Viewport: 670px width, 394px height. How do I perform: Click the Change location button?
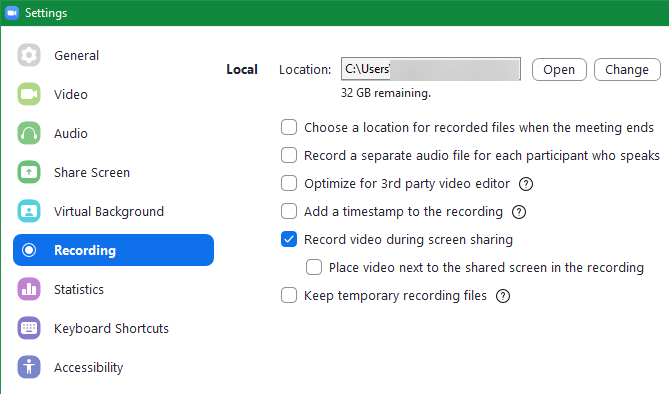tap(627, 70)
